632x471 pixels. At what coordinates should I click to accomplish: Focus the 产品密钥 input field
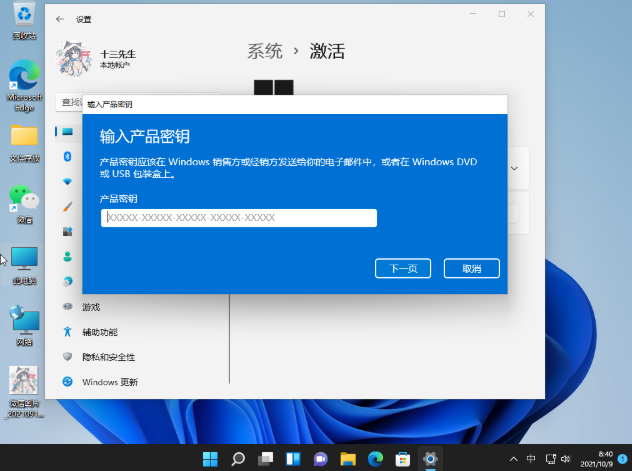coord(239,218)
